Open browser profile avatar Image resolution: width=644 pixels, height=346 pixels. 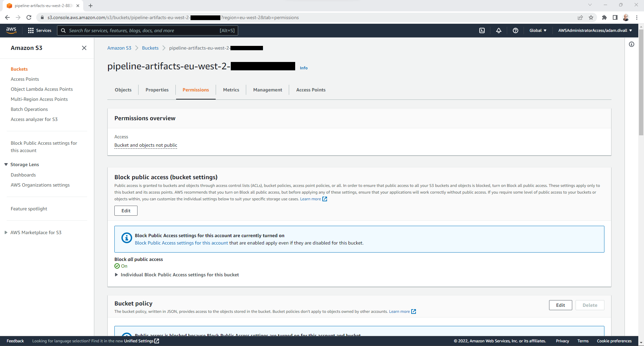coord(626,17)
